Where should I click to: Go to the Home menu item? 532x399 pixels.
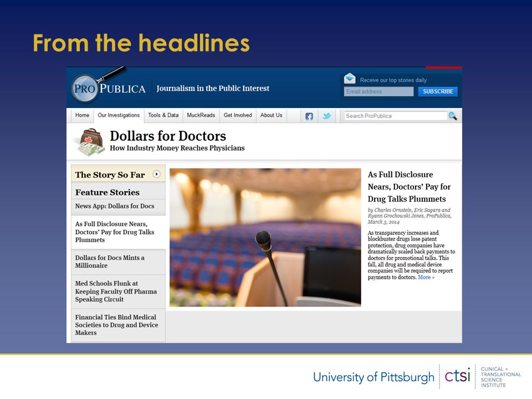coord(82,115)
